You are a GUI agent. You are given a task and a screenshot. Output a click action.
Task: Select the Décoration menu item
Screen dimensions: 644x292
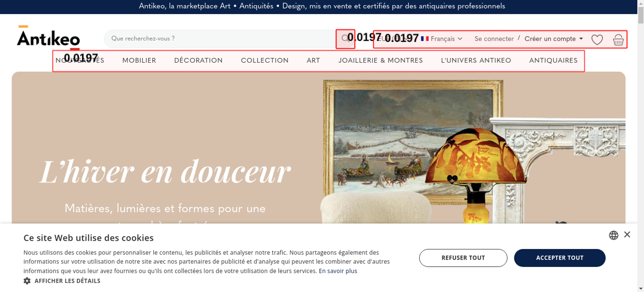[198, 60]
